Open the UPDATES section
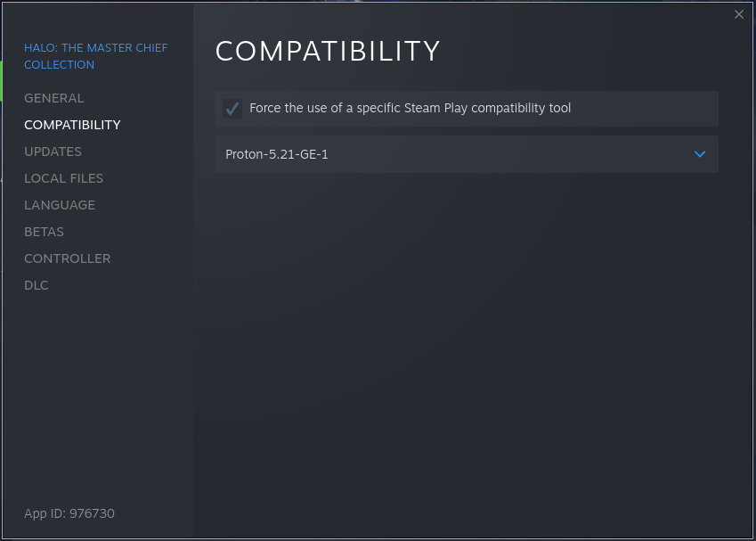The height and width of the screenshot is (541, 756). pos(53,151)
